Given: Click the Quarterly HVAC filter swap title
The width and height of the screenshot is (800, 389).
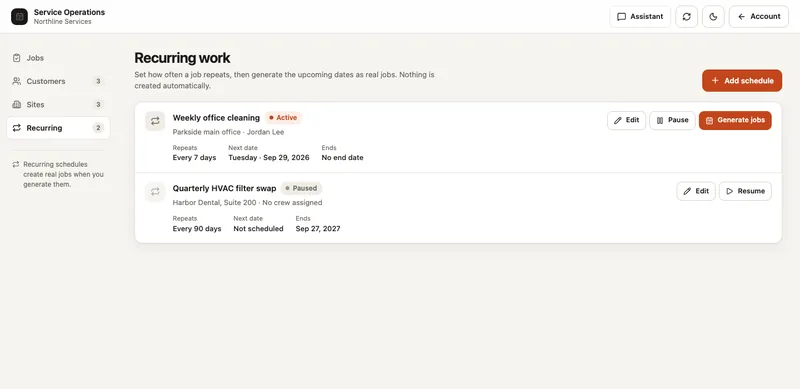Looking at the screenshot, I should coord(224,188).
